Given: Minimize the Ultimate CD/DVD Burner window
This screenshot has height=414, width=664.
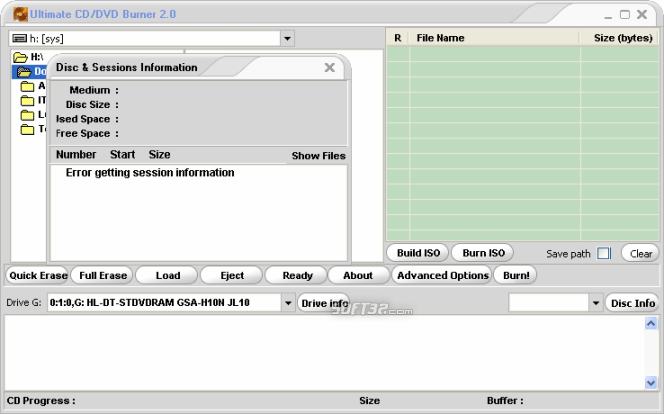Looking at the screenshot, I should 608,16.
